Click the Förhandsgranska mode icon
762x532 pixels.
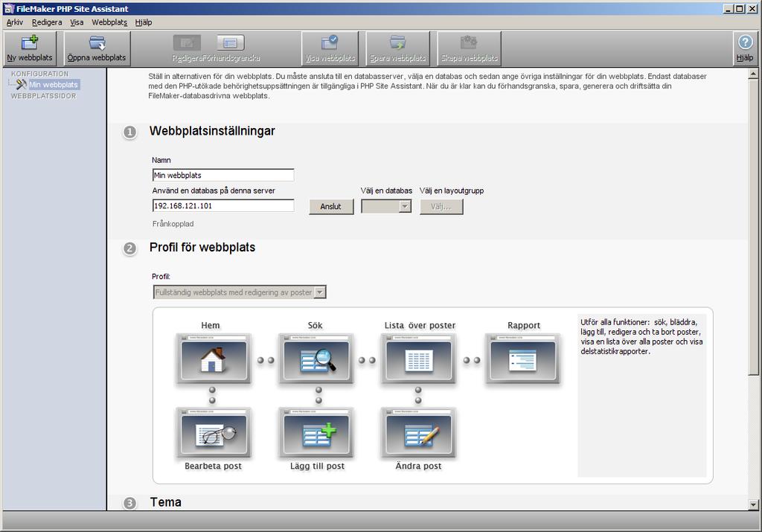(231, 42)
